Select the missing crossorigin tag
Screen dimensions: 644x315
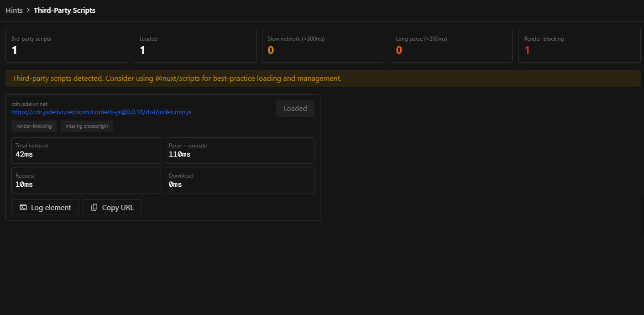(x=87, y=126)
